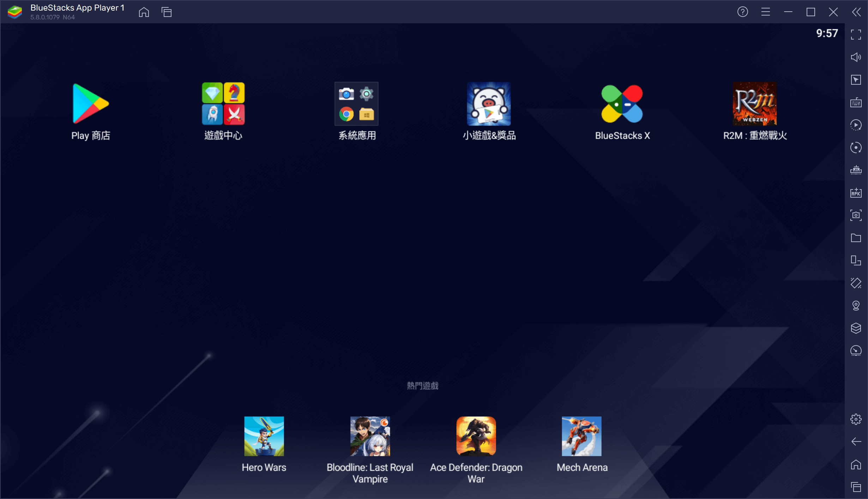Open the 遊戲中心 app
Screen dimensions: 868x499
[223, 104]
